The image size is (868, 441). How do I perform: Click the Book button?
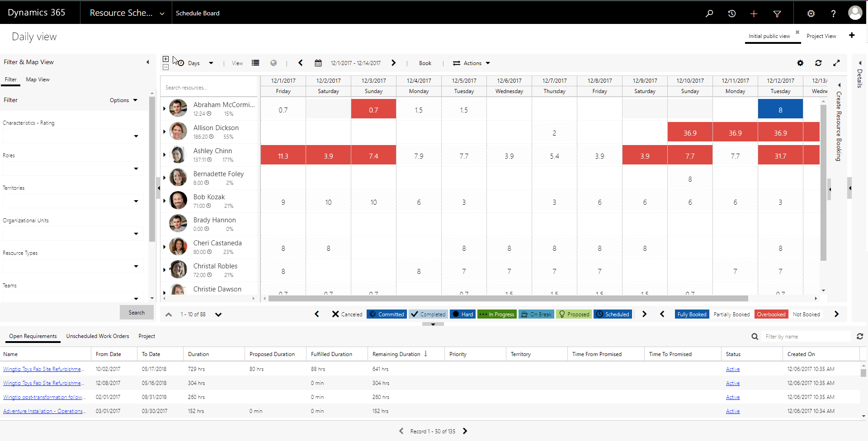click(x=425, y=63)
